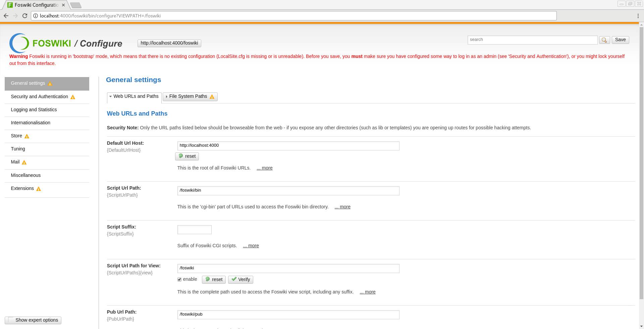Go back with browser back arrow
The height and width of the screenshot is (329, 644).
click(6, 16)
